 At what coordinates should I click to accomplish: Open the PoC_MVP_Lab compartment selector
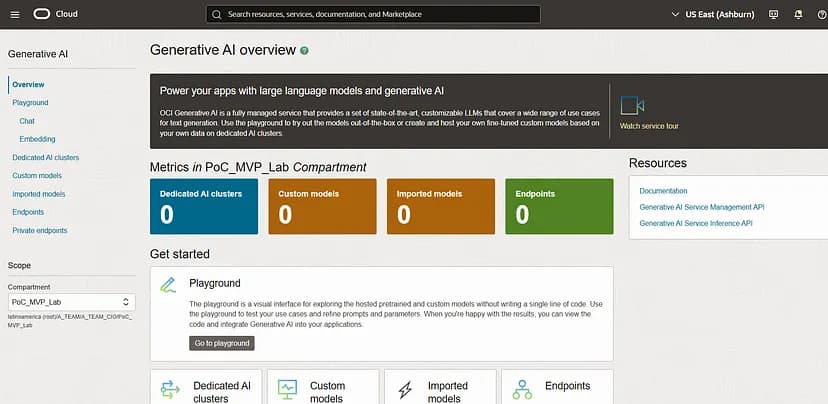(x=71, y=302)
